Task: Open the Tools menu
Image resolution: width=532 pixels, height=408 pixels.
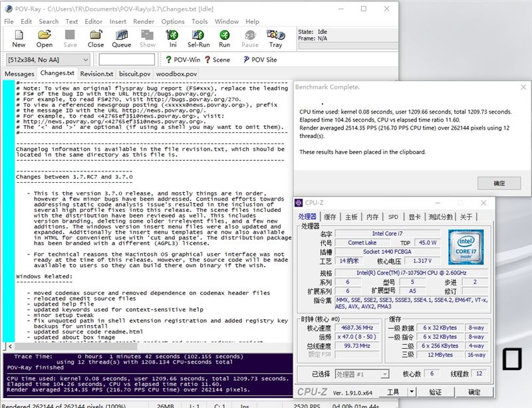Action: (199, 21)
